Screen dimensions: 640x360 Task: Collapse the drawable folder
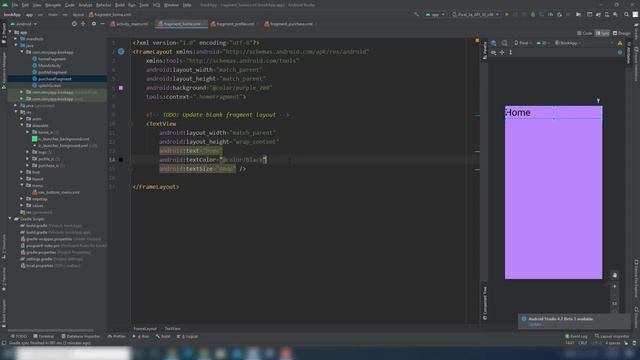[22, 125]
